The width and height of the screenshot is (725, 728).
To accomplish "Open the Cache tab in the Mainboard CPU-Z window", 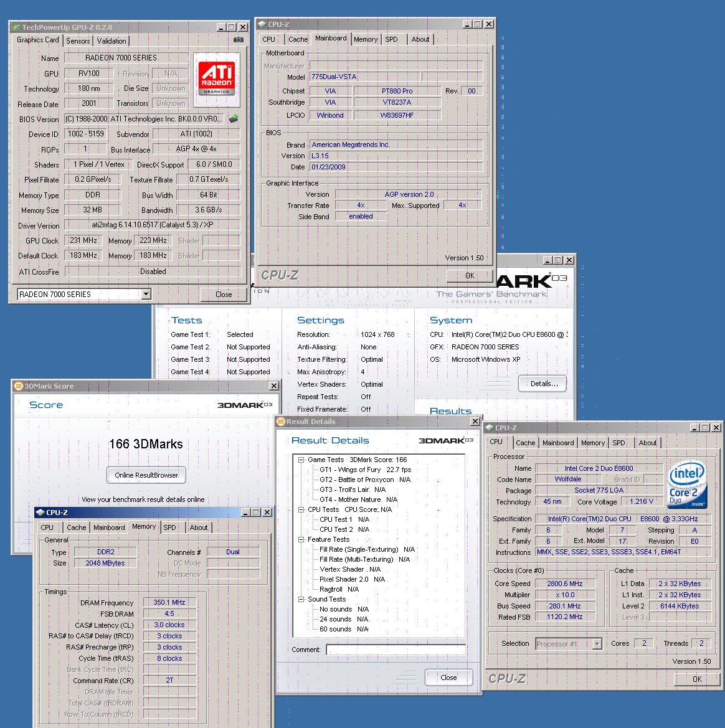I will coord(298,39).
